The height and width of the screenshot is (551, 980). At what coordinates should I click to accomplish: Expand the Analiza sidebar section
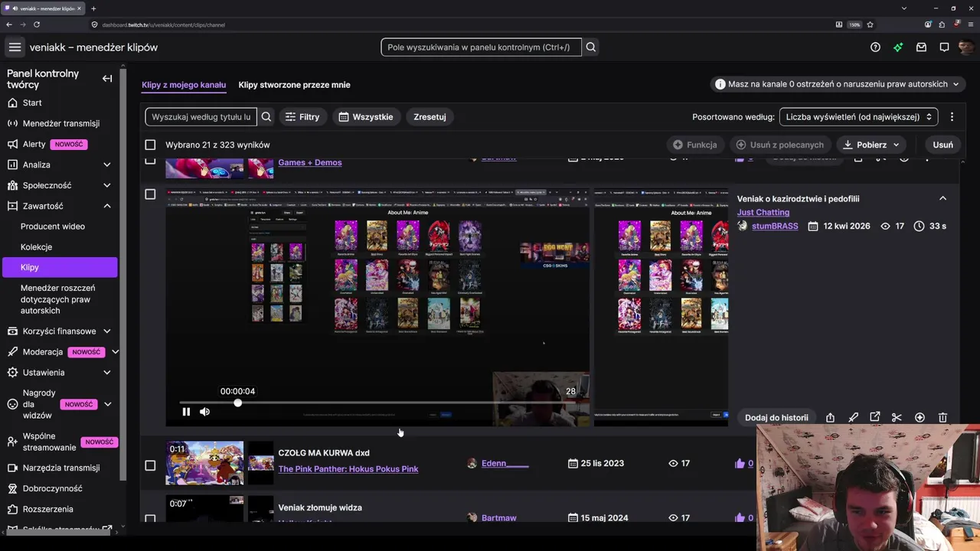107,165
